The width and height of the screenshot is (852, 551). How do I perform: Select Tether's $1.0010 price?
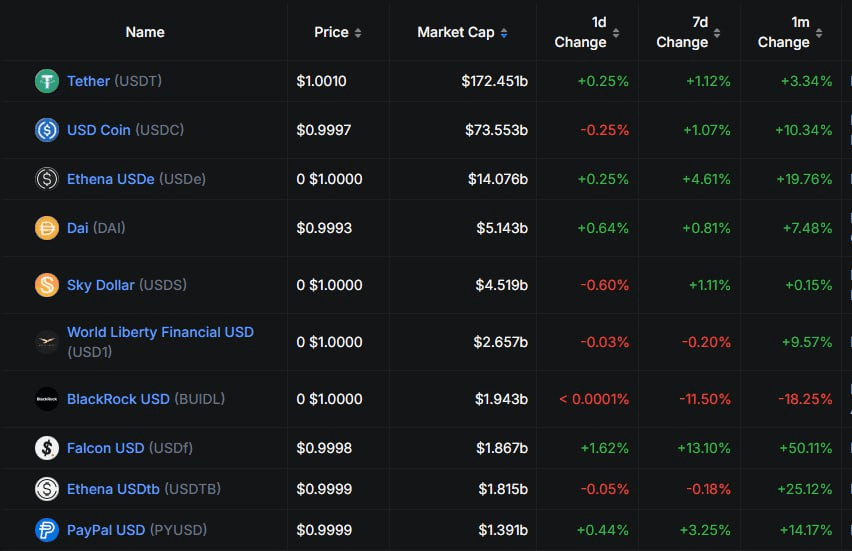[321, 81]
